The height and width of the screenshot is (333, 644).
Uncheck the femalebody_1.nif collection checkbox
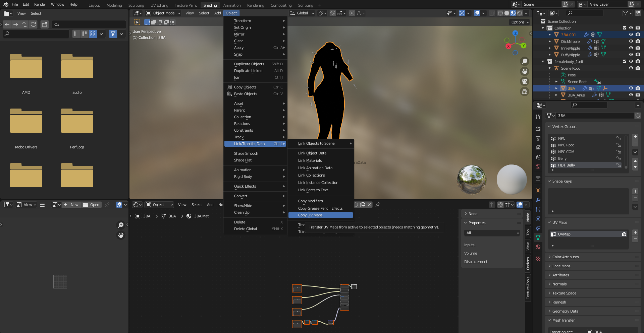coord(624,61)
